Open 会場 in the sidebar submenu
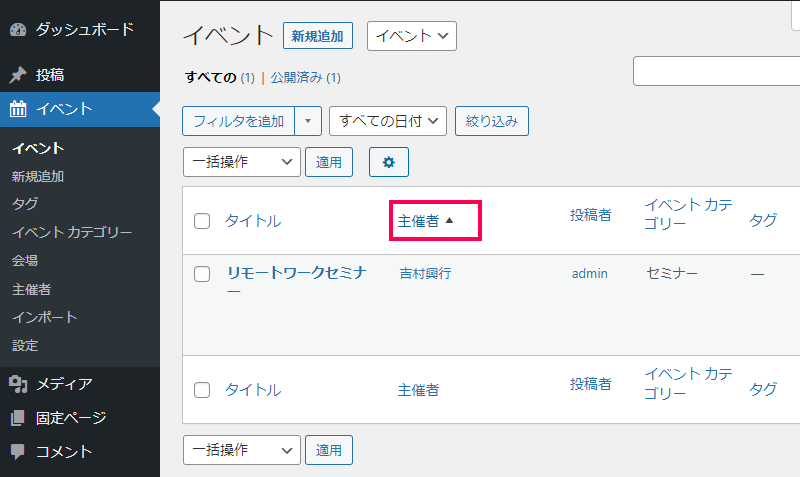 pyautogui.click(x=25, y=261)
